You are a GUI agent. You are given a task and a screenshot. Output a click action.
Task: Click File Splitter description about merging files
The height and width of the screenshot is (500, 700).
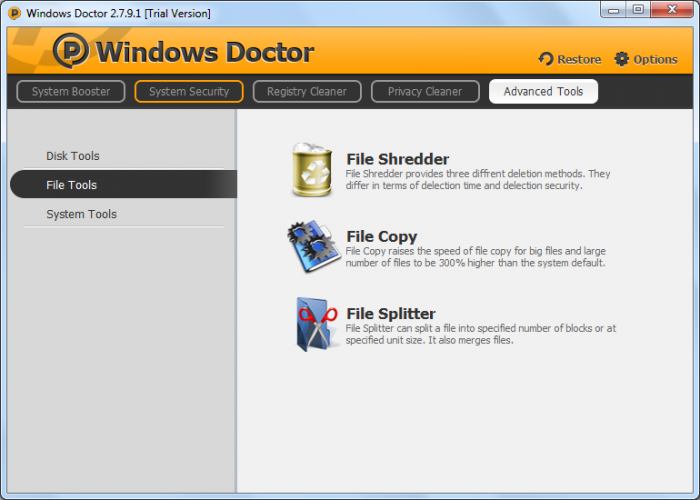(x=480, y=334)
